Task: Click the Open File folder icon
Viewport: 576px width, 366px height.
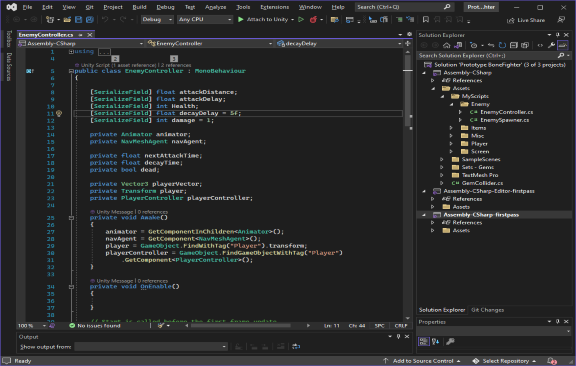Action: 67,19
